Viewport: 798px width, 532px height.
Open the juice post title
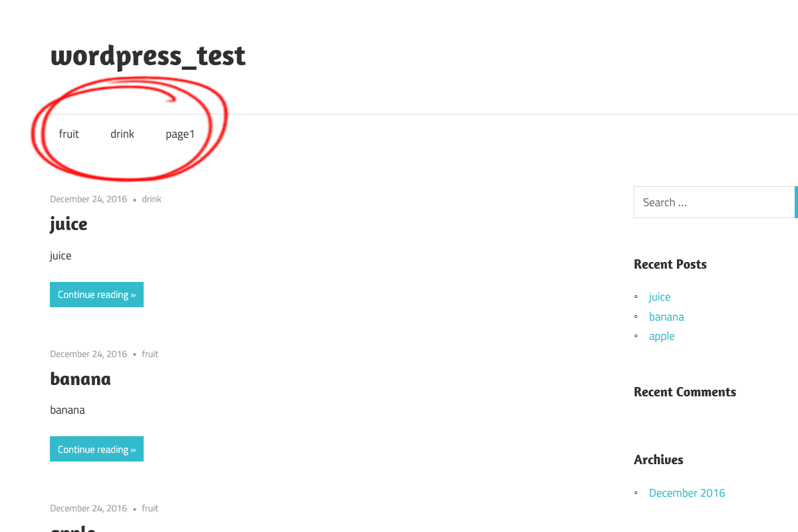pyautogui.click(x=68, y=223)
